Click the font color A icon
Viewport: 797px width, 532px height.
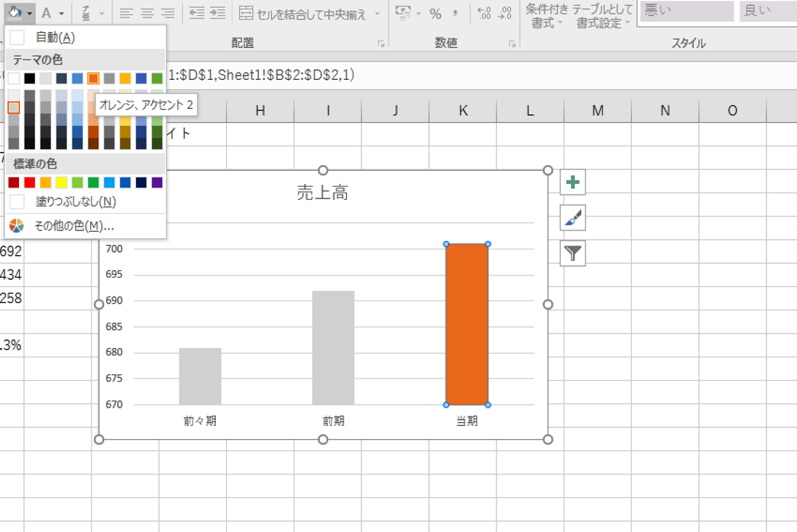click(x=47, y=13)
